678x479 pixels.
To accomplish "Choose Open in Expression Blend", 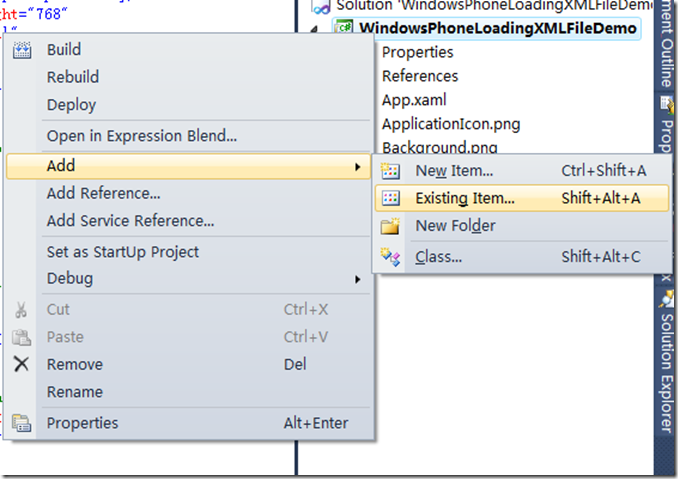I will 188,136.
